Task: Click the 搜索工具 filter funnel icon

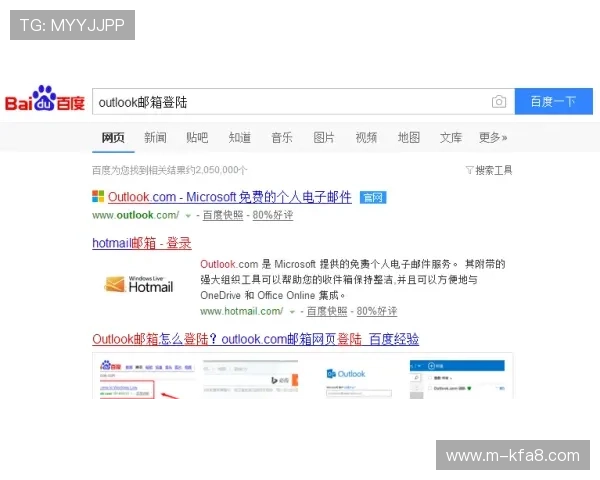Action: 469,170
